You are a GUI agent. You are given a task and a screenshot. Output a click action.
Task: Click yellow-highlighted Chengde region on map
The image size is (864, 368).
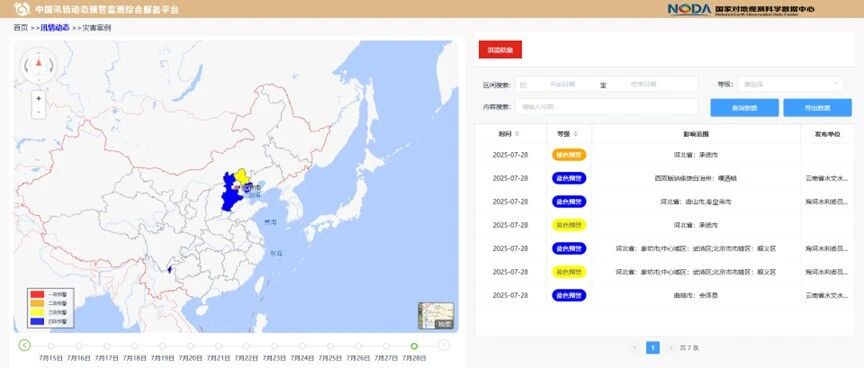click(241, 175)
